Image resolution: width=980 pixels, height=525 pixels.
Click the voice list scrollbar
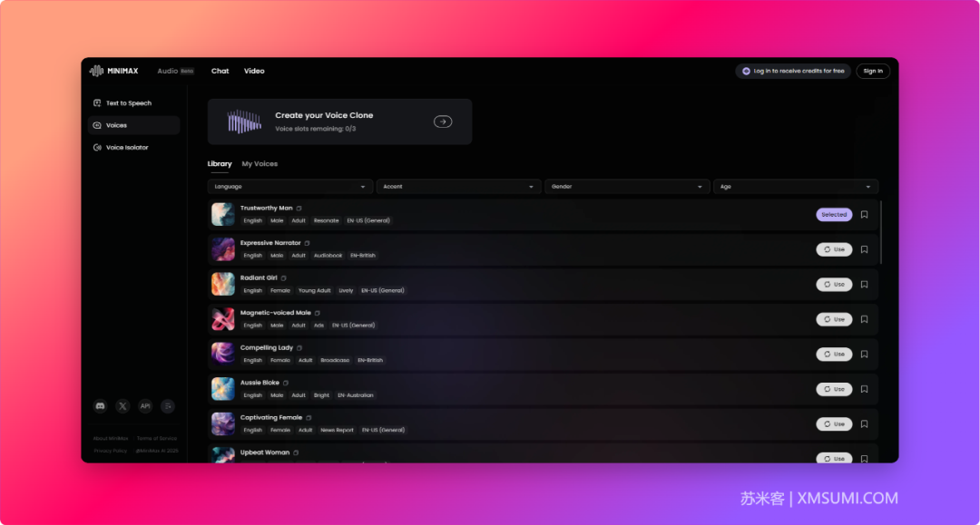tap(881, 232)
